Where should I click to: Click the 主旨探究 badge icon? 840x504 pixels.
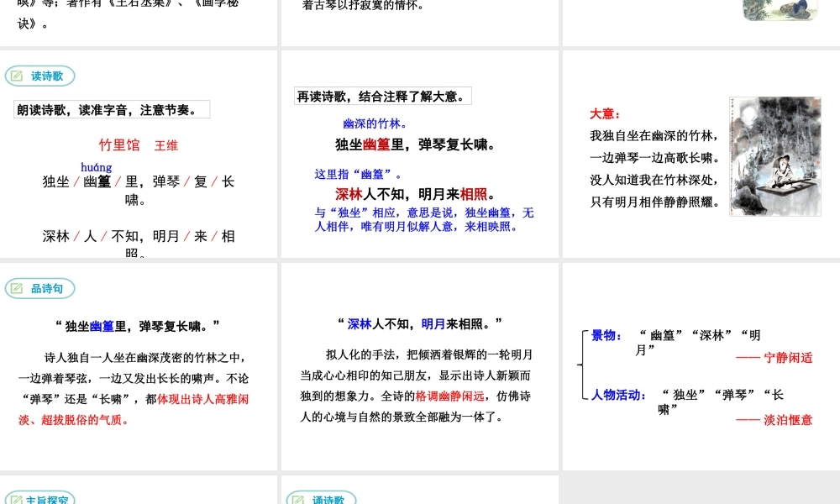[17, 501]
